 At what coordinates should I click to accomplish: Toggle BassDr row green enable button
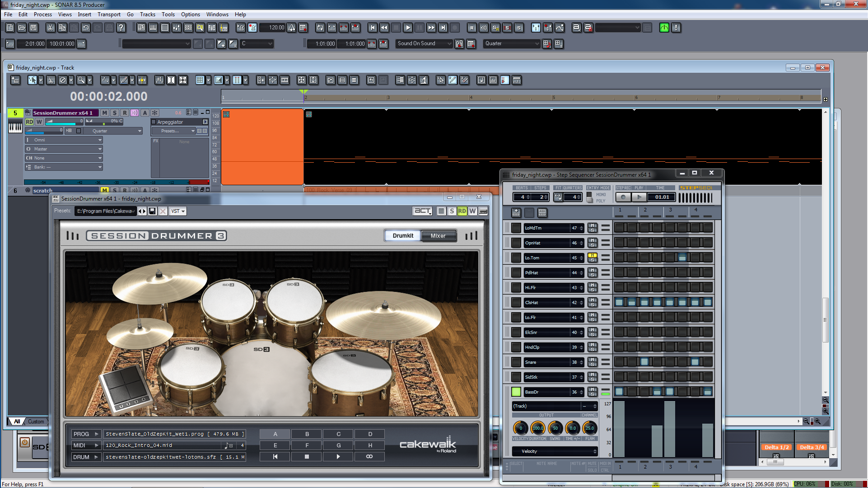(516, 392)
